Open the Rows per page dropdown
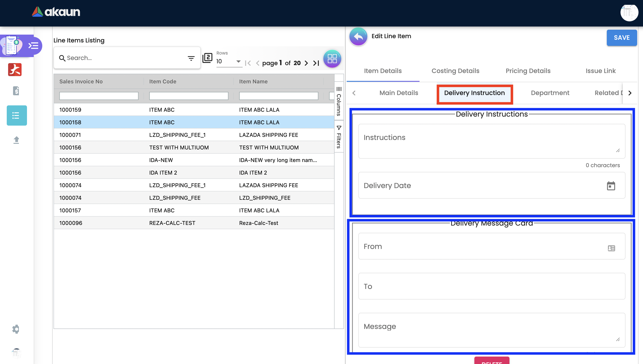This screenshot has width=643, height=364. tap(229, 61)
